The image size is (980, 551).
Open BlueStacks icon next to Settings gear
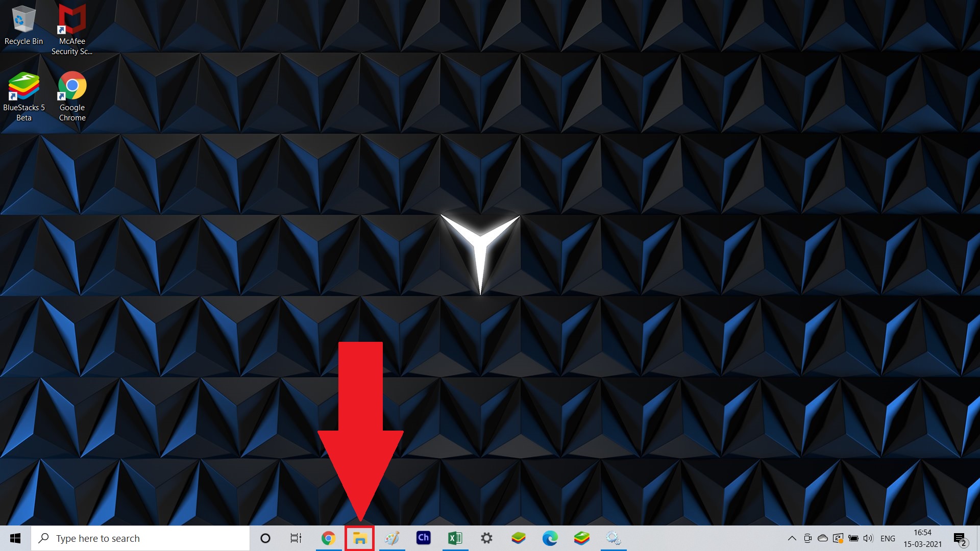pos(518,538)
